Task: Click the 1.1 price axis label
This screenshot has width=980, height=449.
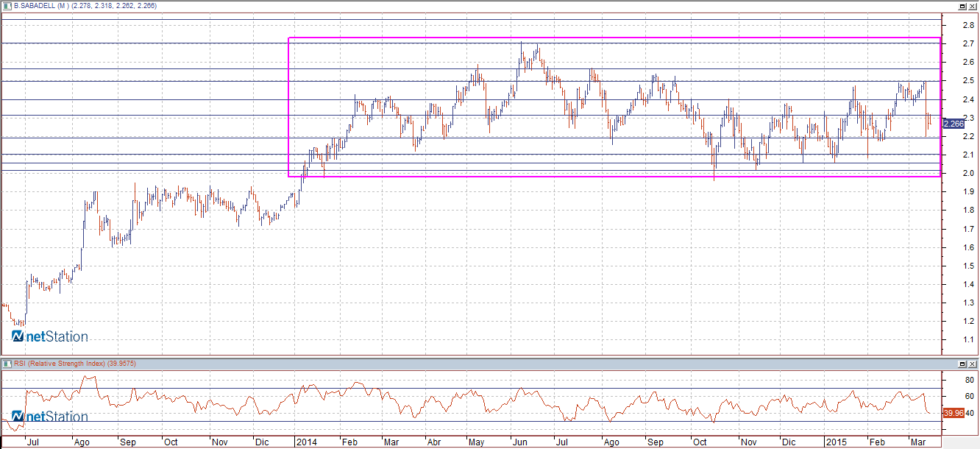Action: point(968,339)
